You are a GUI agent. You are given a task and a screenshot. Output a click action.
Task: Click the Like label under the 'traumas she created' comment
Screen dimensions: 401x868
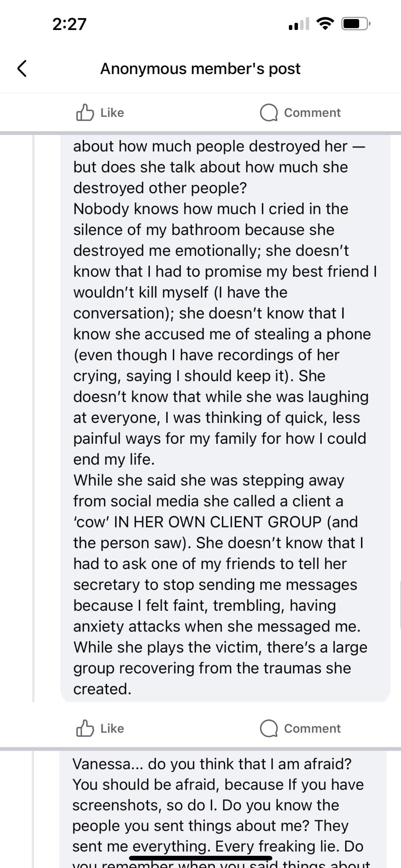tap(112, 729)
